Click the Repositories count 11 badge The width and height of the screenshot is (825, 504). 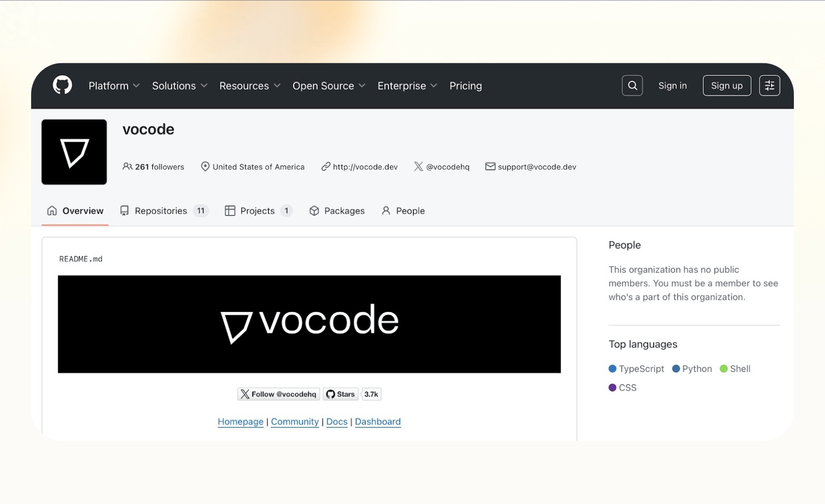[200, 211]
